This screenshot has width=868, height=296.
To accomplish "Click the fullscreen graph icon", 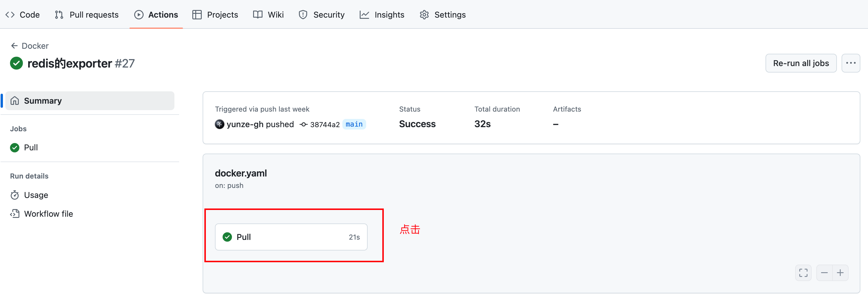I will pos(803,273).
